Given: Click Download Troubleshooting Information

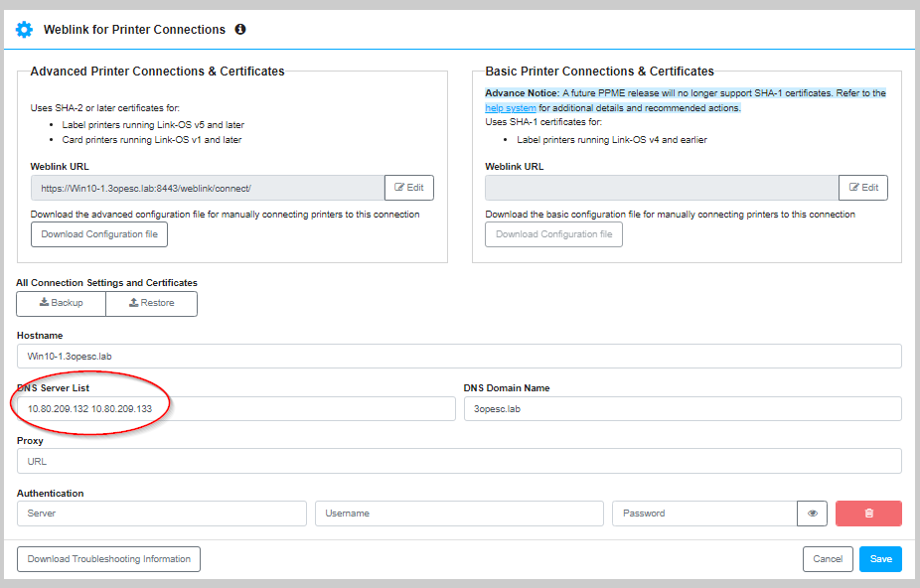Looking at the screenshot, I should point(106,558).
